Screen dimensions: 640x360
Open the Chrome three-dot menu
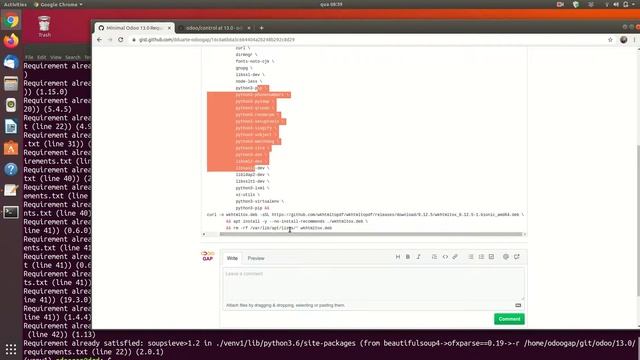(x=634, y=40)
